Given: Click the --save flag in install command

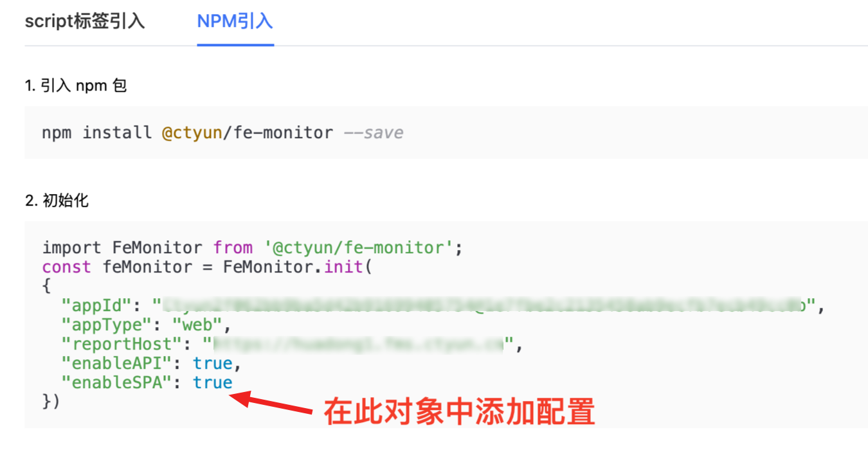Looking at the screenshot, I should 374,133.
